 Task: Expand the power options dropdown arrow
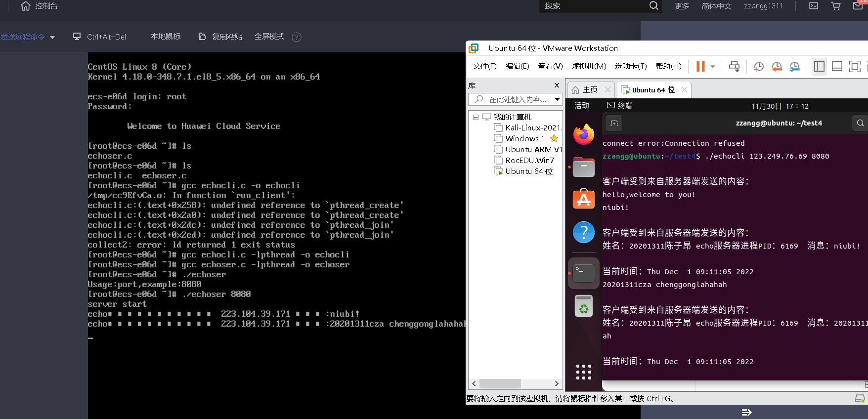[x=713, y=66]
